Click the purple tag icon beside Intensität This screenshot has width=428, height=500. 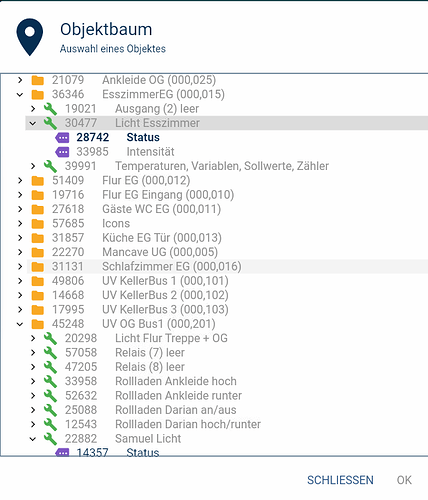62,152
